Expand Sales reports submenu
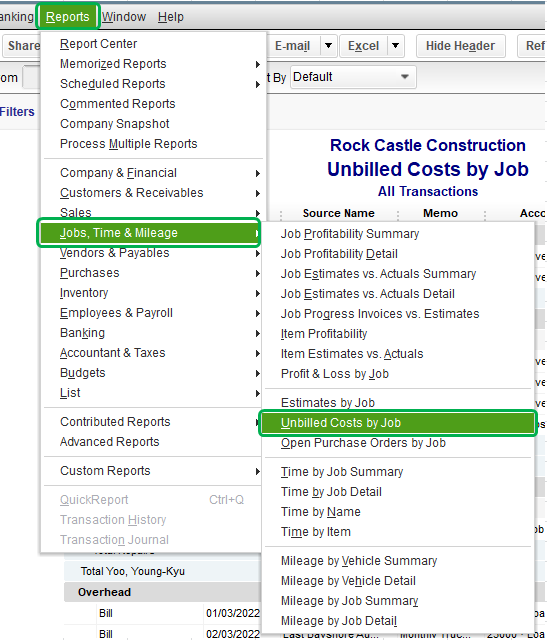 pos(153,212)
